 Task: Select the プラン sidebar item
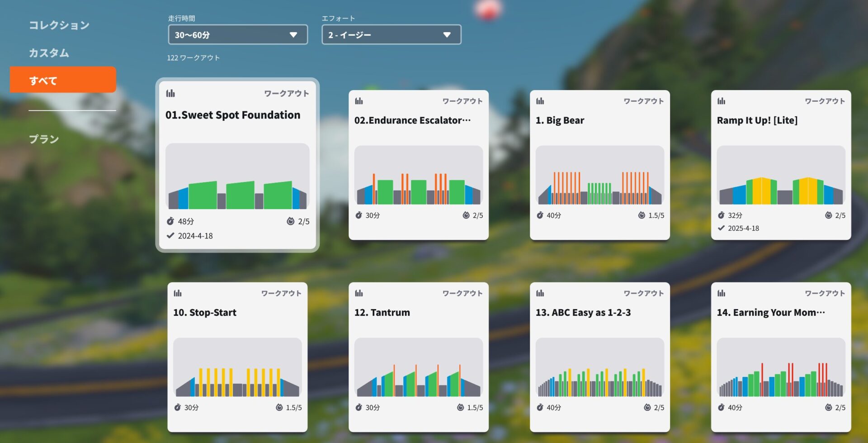[43, 139]
